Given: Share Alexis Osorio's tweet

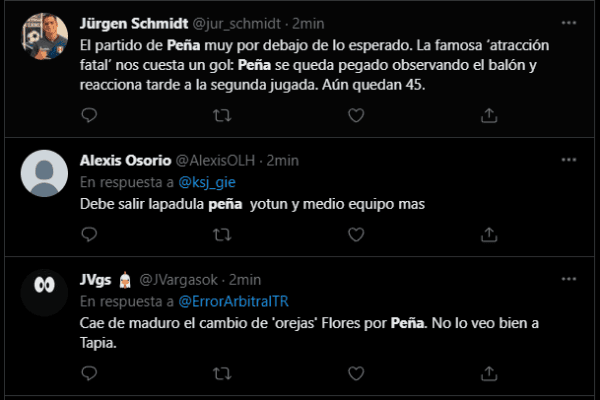Looking at the screenshot, I should point(489,238).
